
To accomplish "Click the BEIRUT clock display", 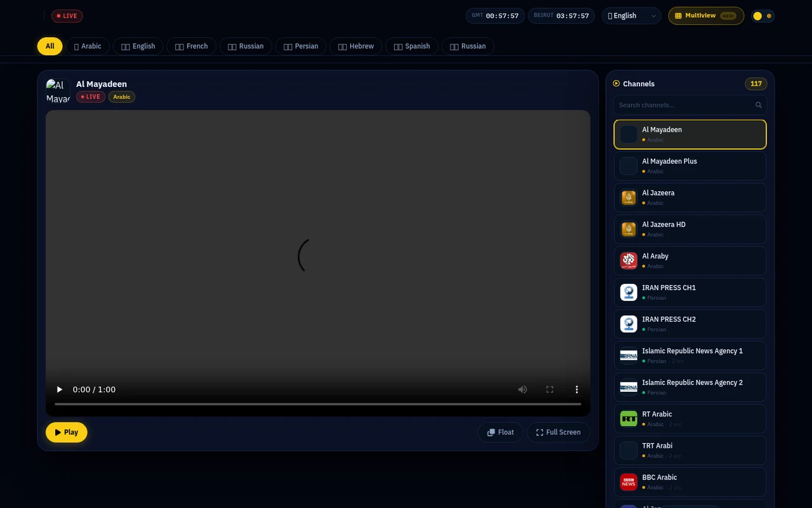I will [x=561, y=16].
